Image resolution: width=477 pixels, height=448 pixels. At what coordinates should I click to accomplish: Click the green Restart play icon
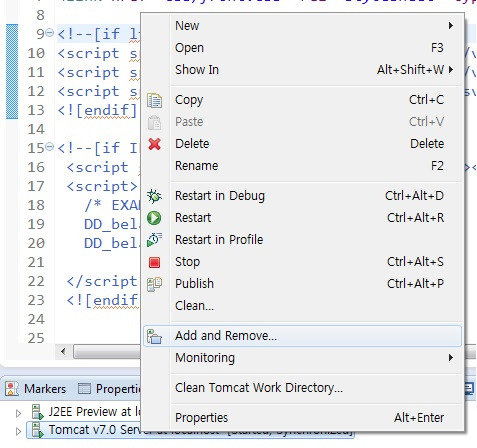(154, 218)
